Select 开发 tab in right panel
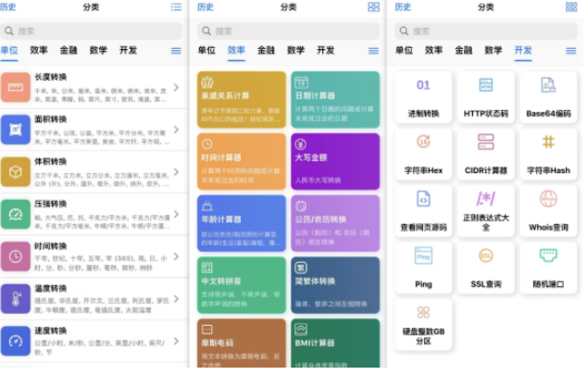This screenshot has width=588, height=375. coord(523,50)
